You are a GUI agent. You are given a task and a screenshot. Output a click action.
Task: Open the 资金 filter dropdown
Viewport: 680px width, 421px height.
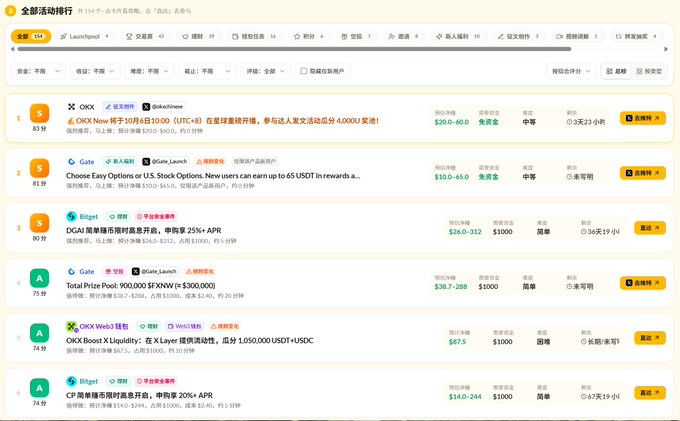click(x=38, y=71)
